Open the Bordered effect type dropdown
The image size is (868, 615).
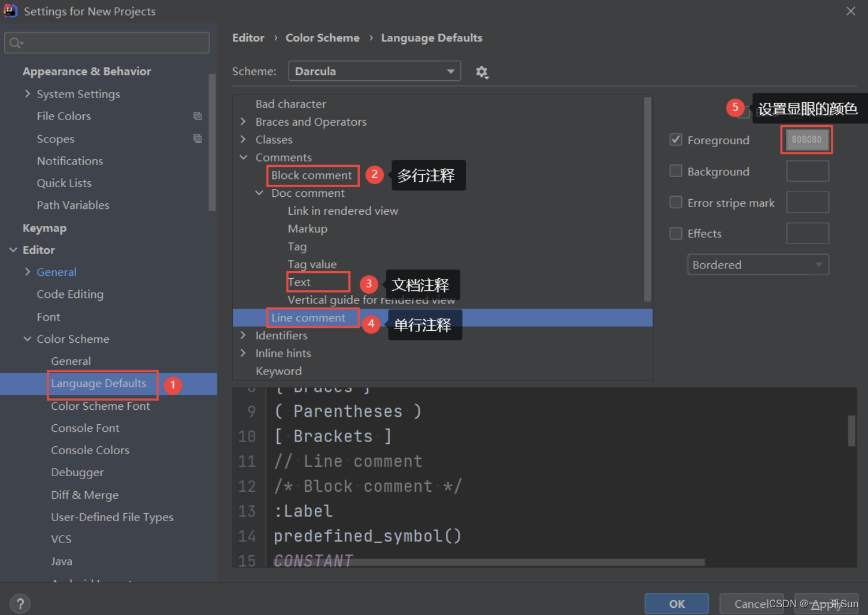(758, 264)
